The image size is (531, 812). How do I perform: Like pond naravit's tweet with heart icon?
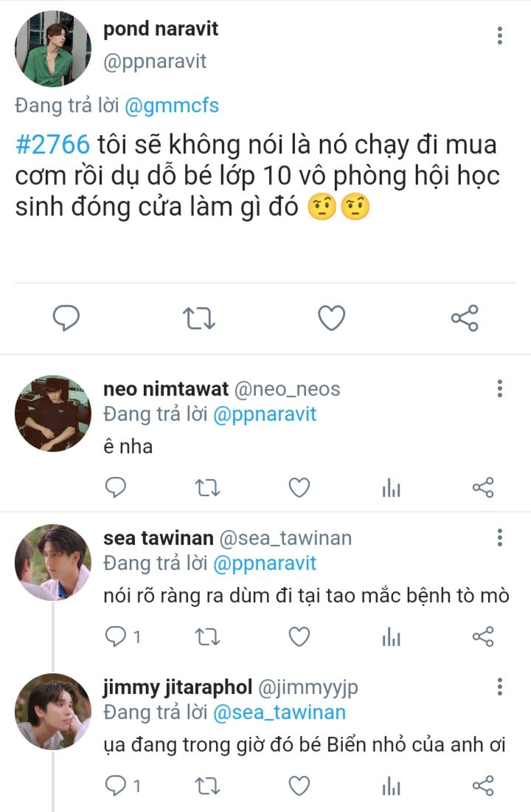tap(331, 318)
